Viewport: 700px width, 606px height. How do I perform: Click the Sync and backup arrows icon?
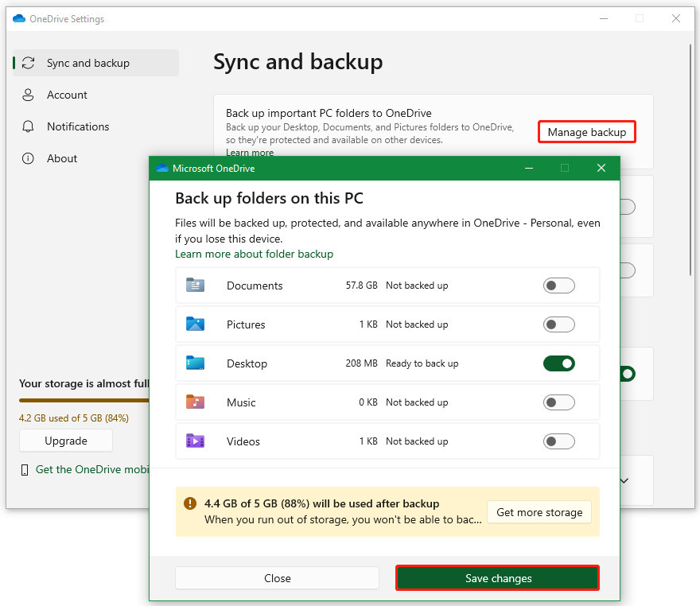click(28, 63)
